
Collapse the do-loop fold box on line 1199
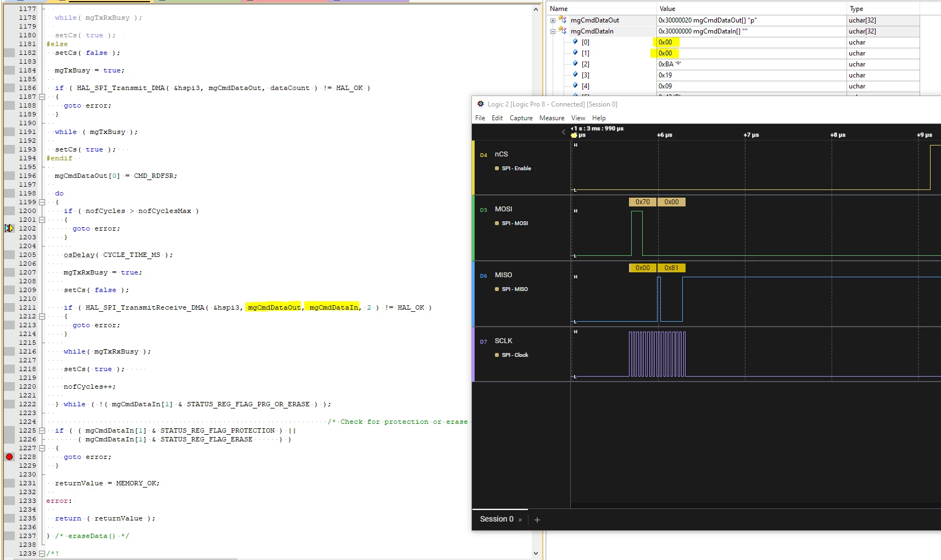pos(42,202)
